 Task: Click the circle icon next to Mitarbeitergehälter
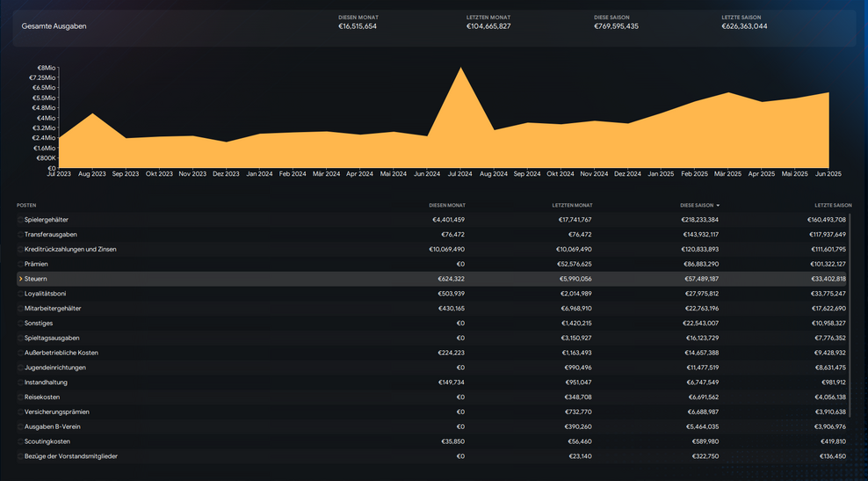pos(20,309)
